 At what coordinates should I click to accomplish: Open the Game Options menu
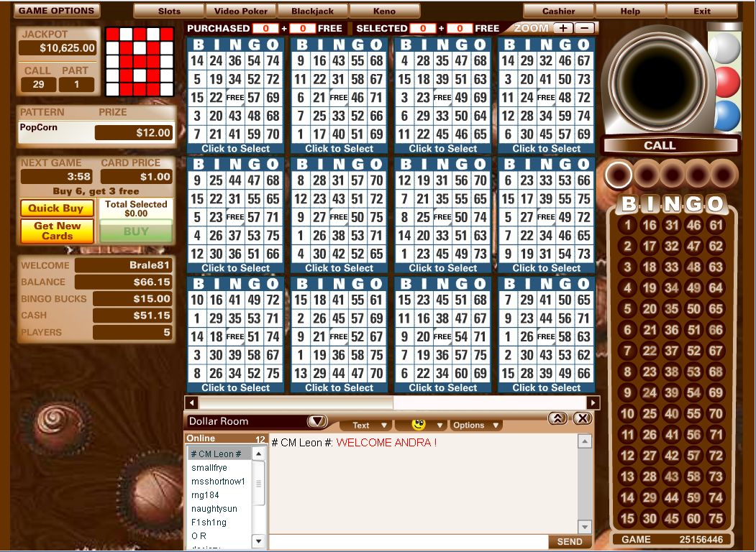coord(57,10)
